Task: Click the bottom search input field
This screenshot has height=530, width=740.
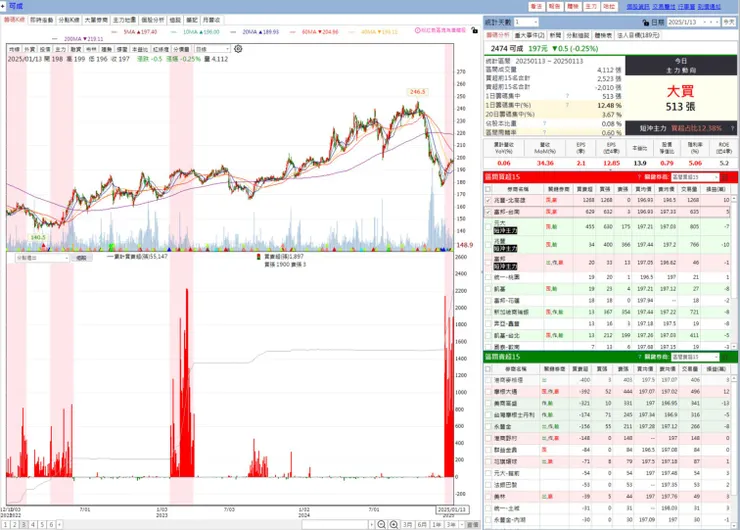Action: 335,525
